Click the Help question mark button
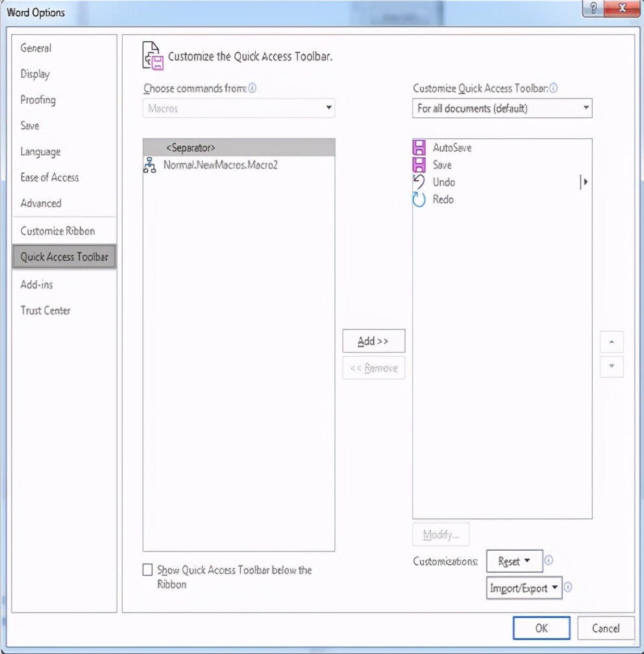The image size is (644, 654). point(593,8)
